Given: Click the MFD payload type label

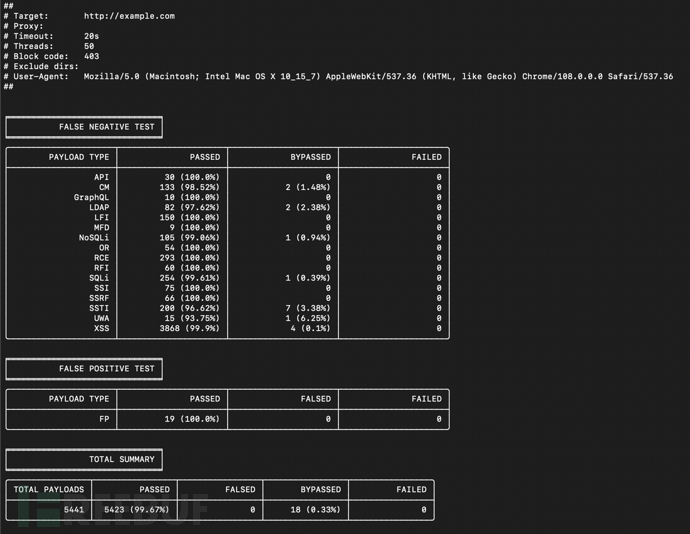Looking at the screenshot, I should [x=101, y=228].
